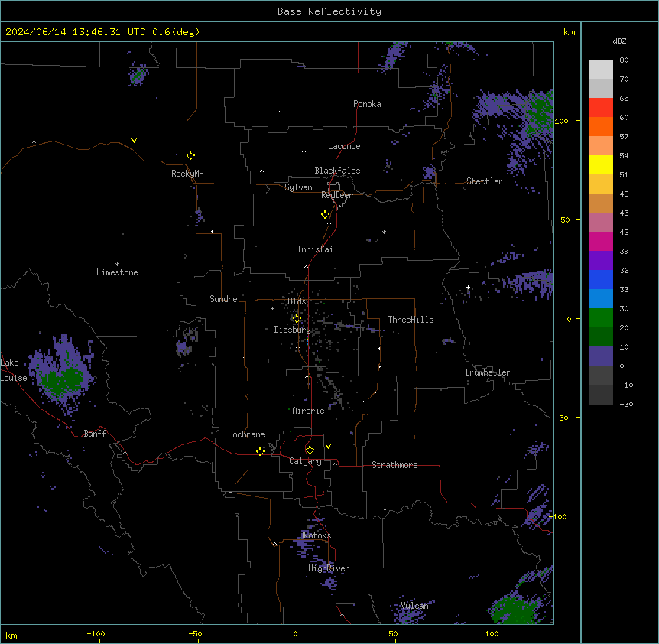Click the Vulcan town label
Image resolution: width=659 pixels, height=644 pixels.
coord(415,606)
